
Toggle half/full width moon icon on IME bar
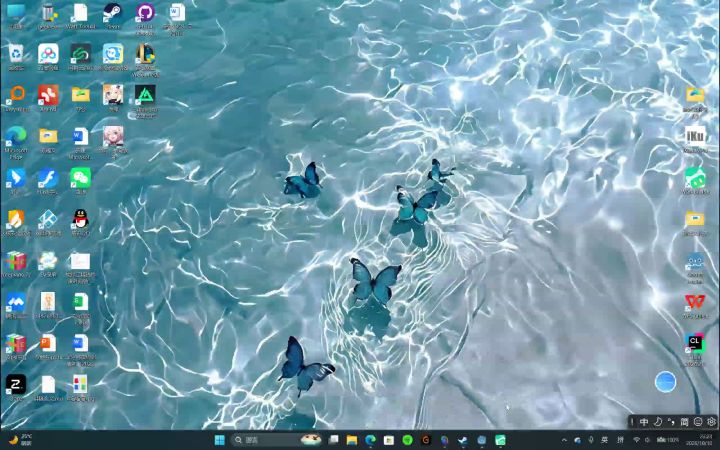tap(658, 422)
